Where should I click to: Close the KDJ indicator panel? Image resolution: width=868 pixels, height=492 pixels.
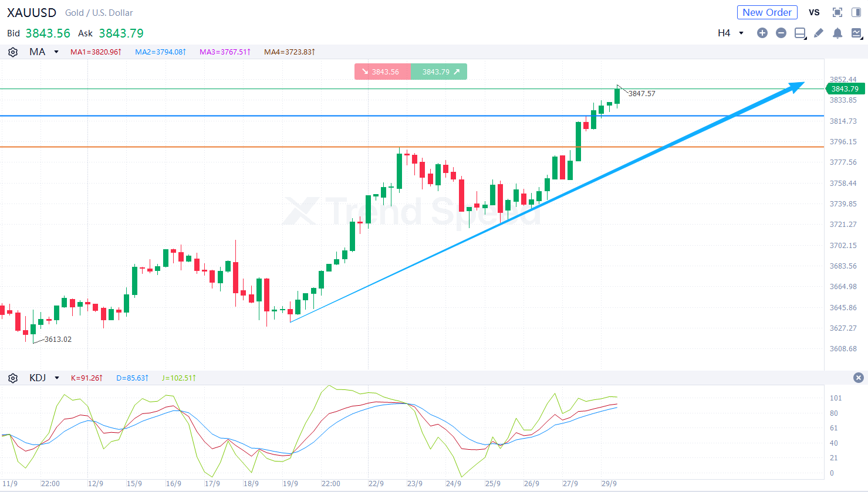tap(858, 378)
